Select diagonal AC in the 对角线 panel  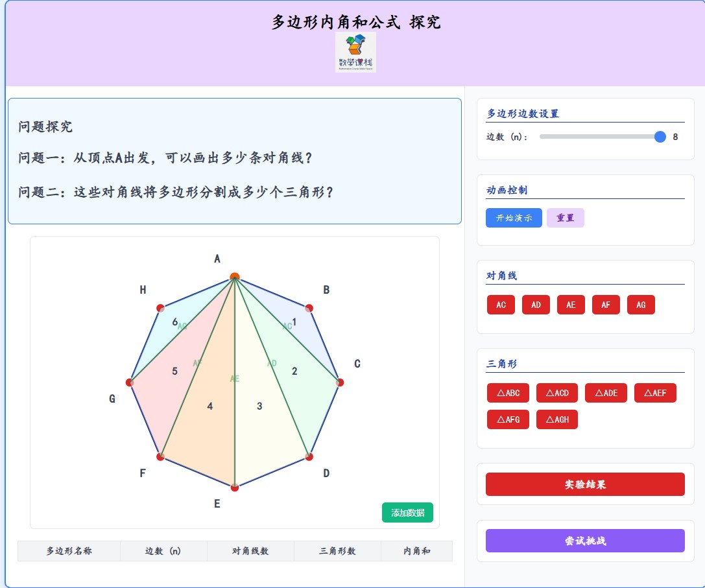click(x=500, y=305)
